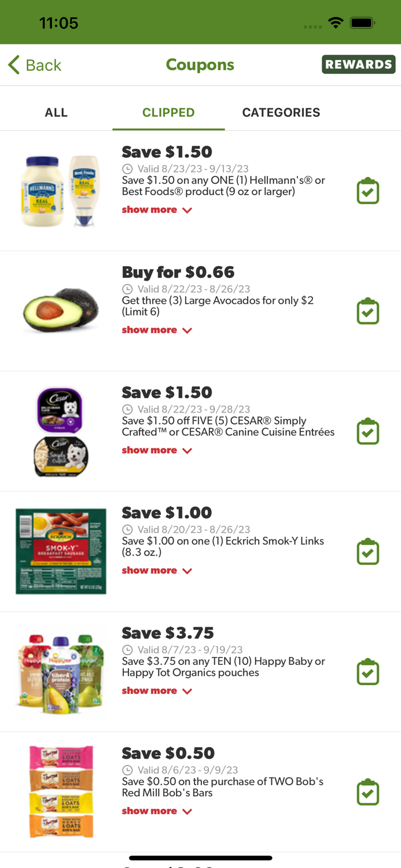Tap the red chevron on CESAR's show more

(186, 451)
